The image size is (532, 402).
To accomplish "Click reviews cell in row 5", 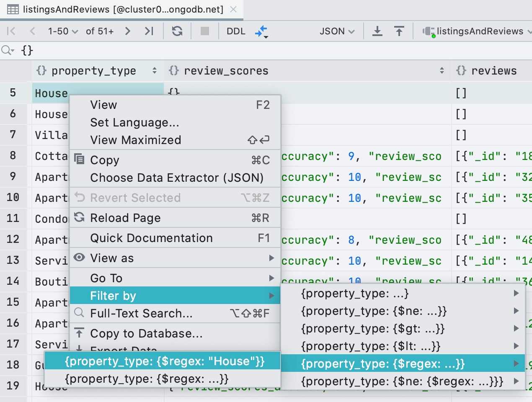I will pyautogui.click(x=492, y=93).
